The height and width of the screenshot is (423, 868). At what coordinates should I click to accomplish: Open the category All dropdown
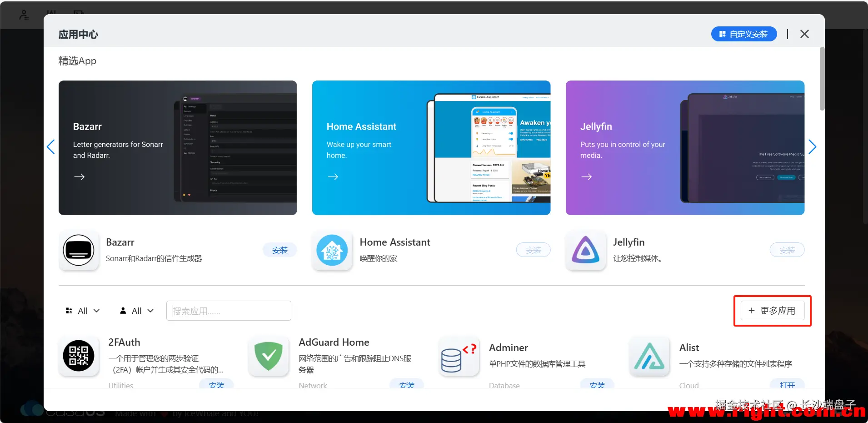click(83, 311)
